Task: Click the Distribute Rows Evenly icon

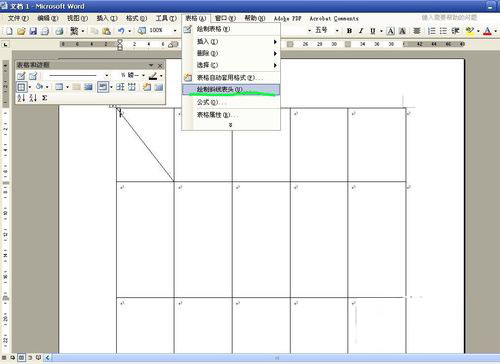Action: pyautogui.click(x=121, y=87)
